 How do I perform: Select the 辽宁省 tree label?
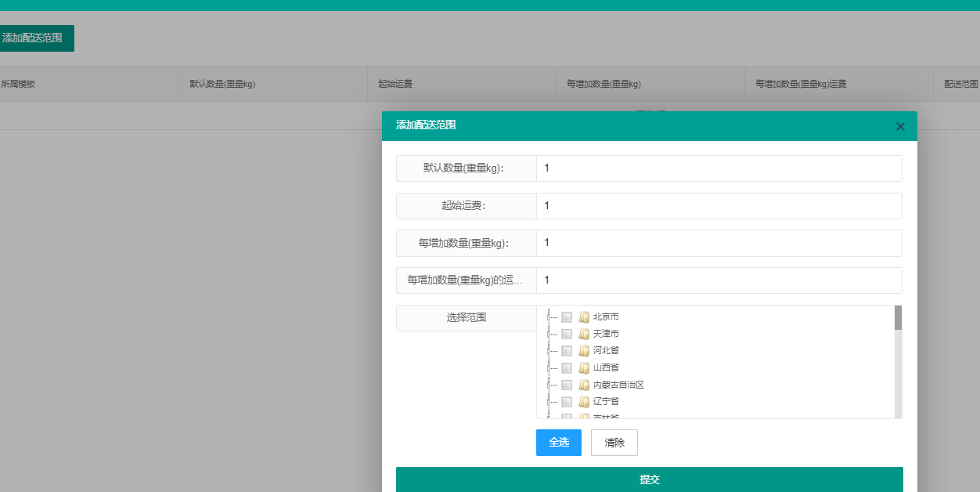point(606,401)
